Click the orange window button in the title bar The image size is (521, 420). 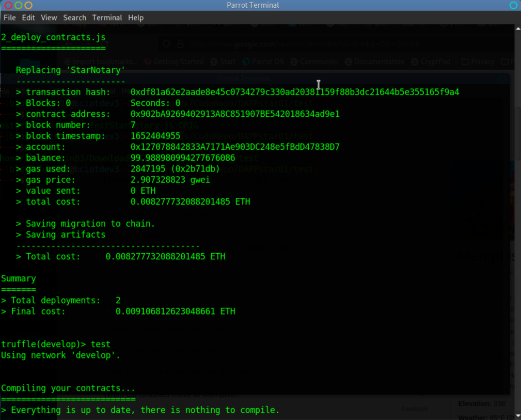[x=28, y=5]
